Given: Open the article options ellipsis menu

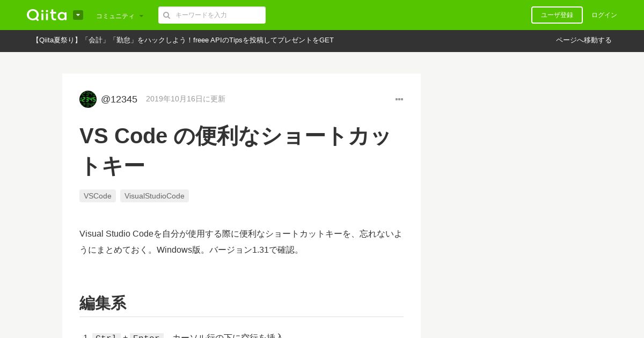Looking at the screenshot, I should (x=399, y=99).
